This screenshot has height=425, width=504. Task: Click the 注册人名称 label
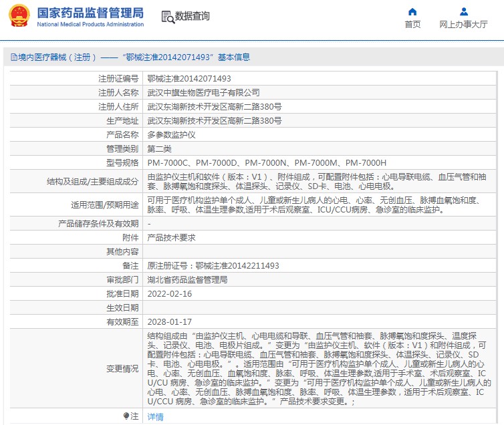[x=118, y=93]
